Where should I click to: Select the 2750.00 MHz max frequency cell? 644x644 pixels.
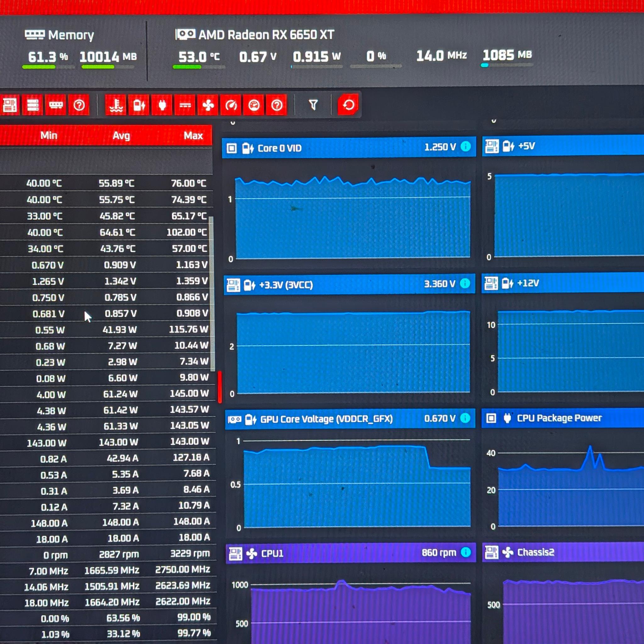[x=183, y=569]
